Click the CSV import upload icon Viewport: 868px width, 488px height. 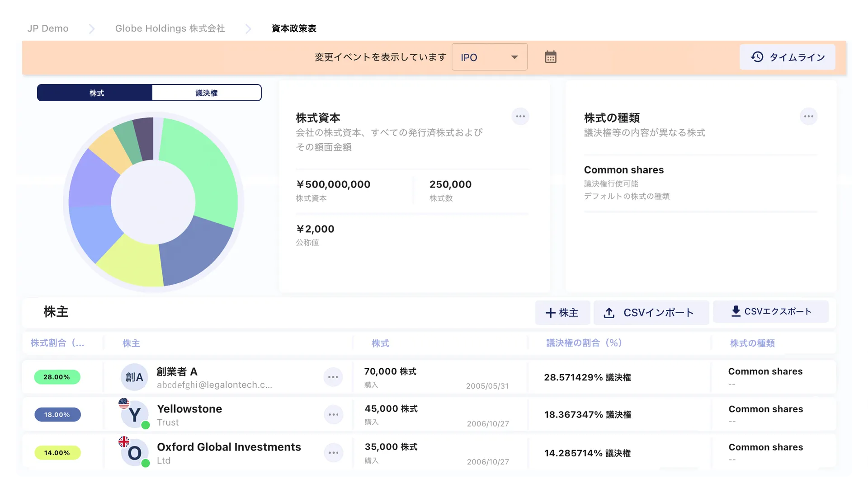(x=609, y=312)
